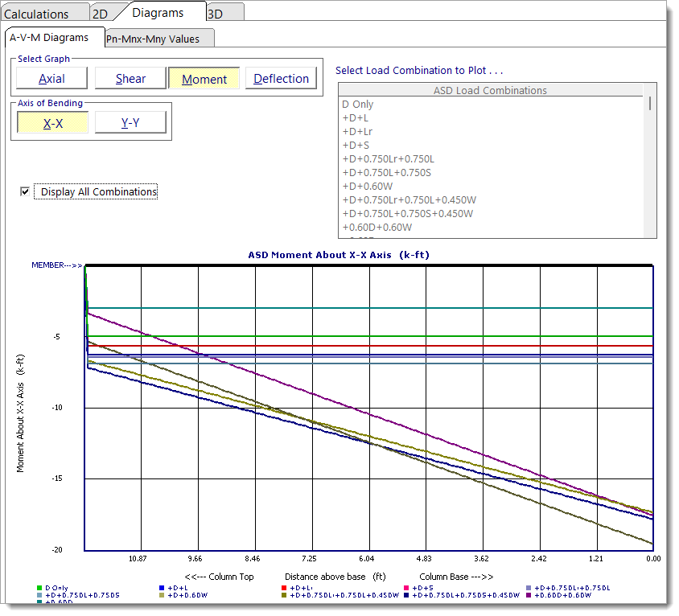Click the load combinations list scrollbar thumb
The image size is (679, 616).
649,104
